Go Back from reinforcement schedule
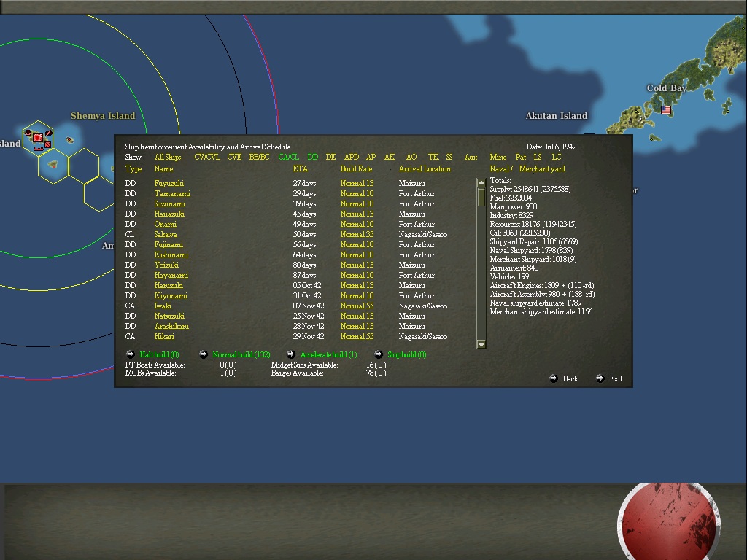The height and width of the screenshot is (560, 747). click(x=570, y=378)
